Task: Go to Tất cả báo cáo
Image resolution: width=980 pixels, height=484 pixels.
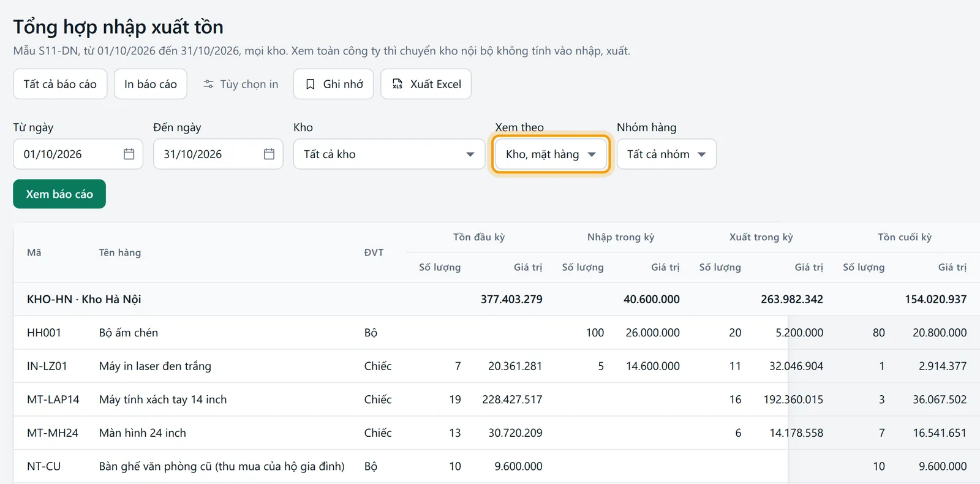Action: tap(60, 84)
